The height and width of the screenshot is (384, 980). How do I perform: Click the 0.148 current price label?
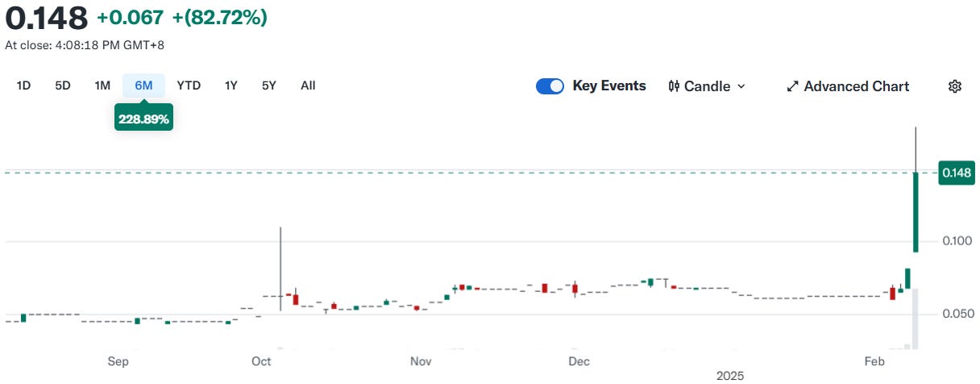coord(956,173)
